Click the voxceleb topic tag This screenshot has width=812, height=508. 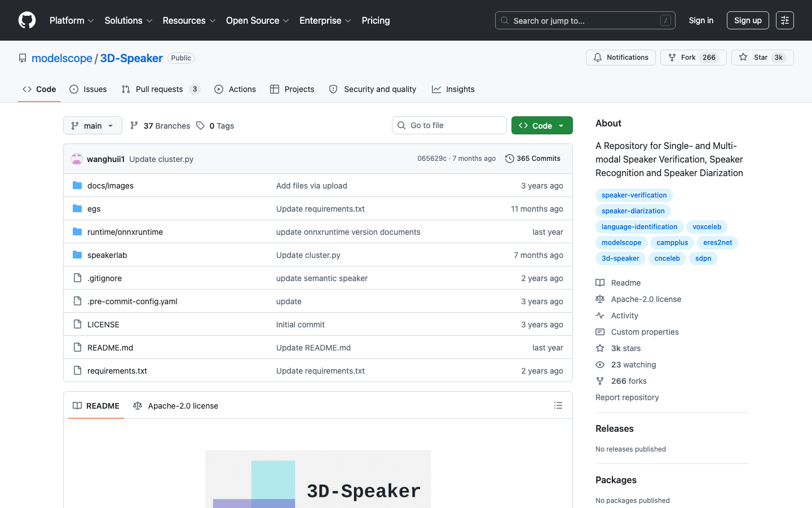(707, 226)
